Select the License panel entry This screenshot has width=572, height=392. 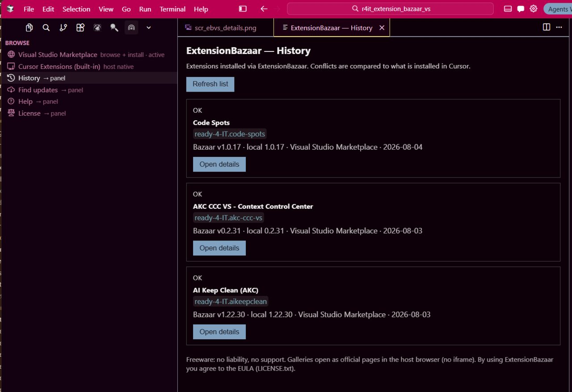tap(89, 113)
